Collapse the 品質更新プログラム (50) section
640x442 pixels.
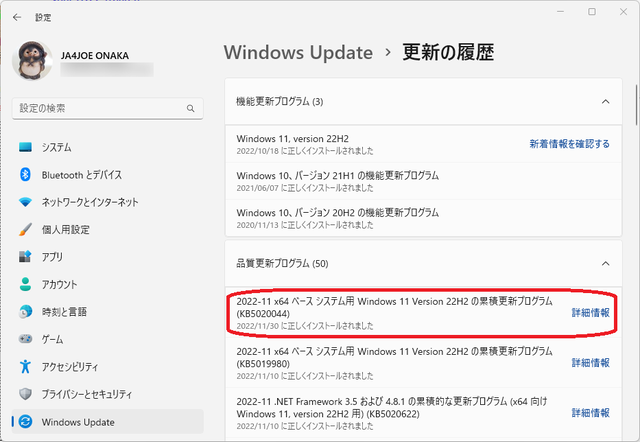tap(605, 263)
